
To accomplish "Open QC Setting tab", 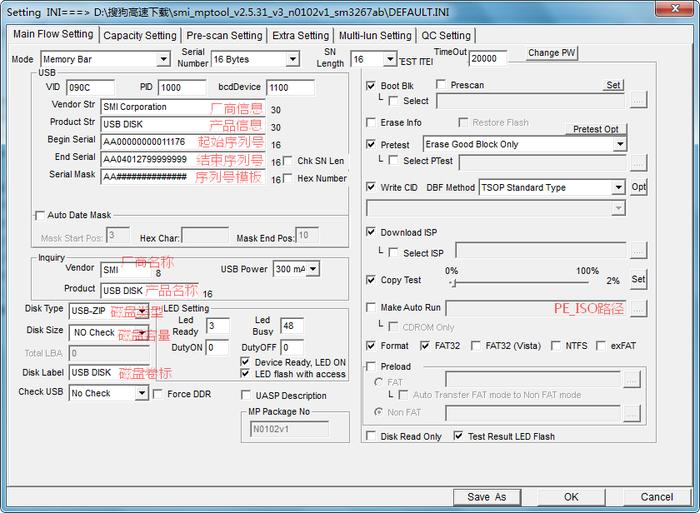I will [446, 35].
